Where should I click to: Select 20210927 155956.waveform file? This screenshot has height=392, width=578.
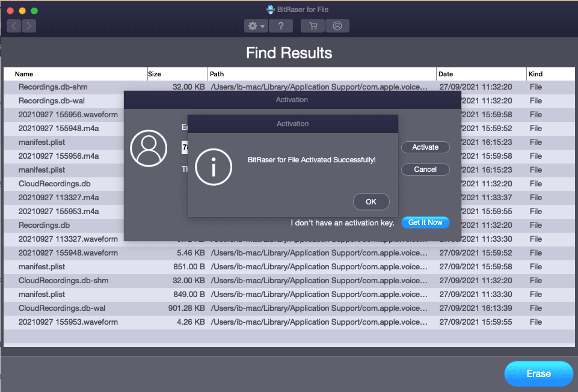tap(68, 115)
